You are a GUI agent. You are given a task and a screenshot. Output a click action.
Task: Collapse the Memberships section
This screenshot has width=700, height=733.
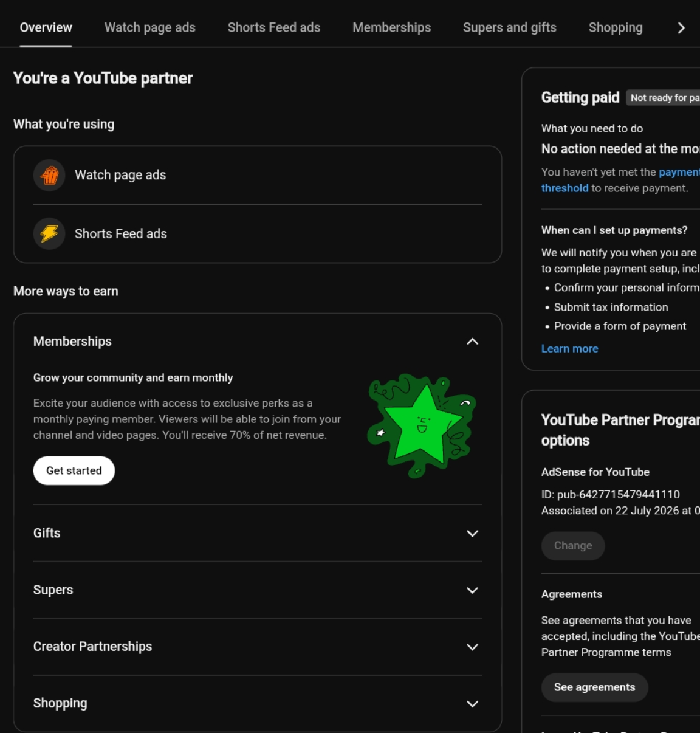[472, 342]
